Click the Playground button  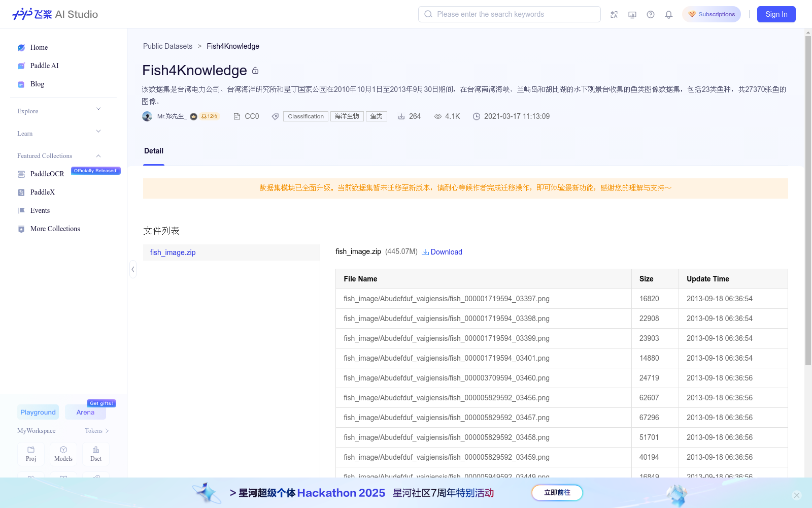click(x=38, y=412)
